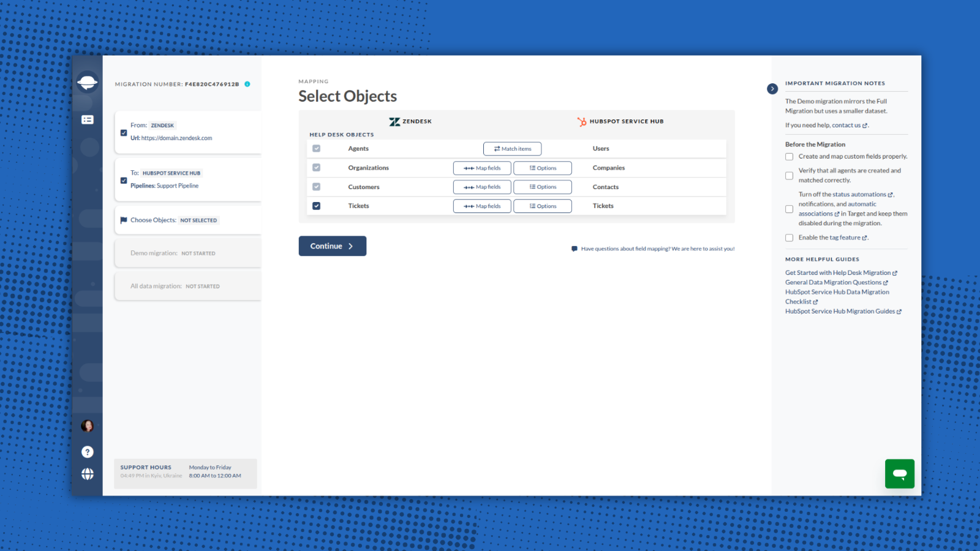Click the question mark help icon
This screenshot has width=980, height=551.
tap(88, 452)
